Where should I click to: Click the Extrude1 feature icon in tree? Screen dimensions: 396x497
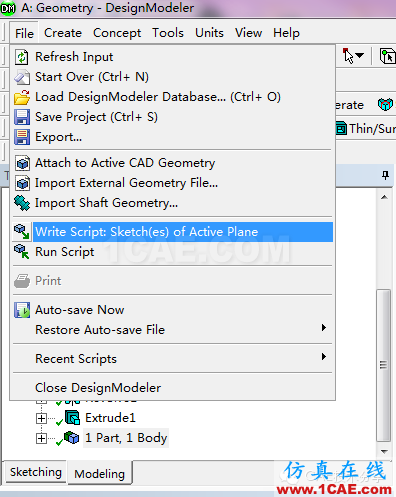72,417
